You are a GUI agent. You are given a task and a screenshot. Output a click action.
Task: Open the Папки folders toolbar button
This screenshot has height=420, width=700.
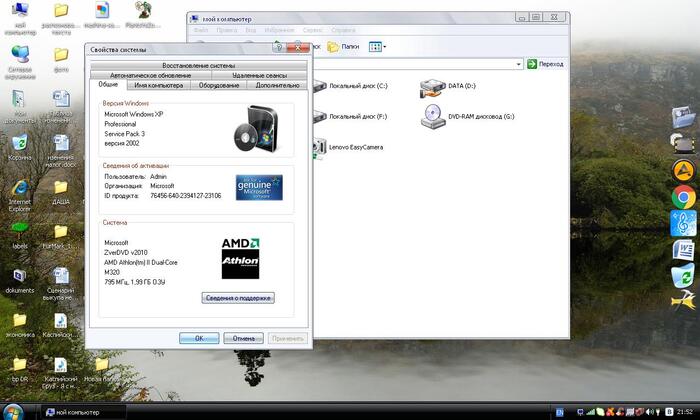(343, 46)
